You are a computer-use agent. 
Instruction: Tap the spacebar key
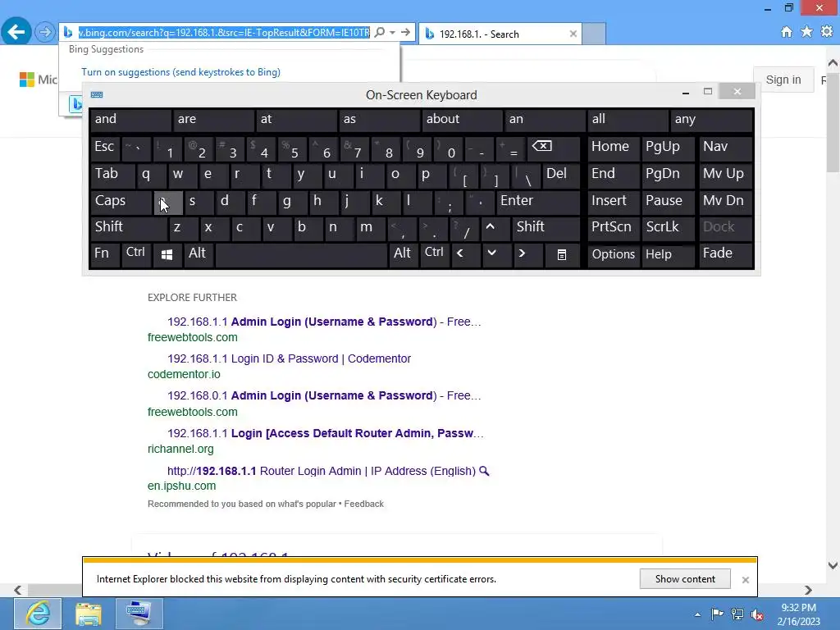tap(301, 254)
